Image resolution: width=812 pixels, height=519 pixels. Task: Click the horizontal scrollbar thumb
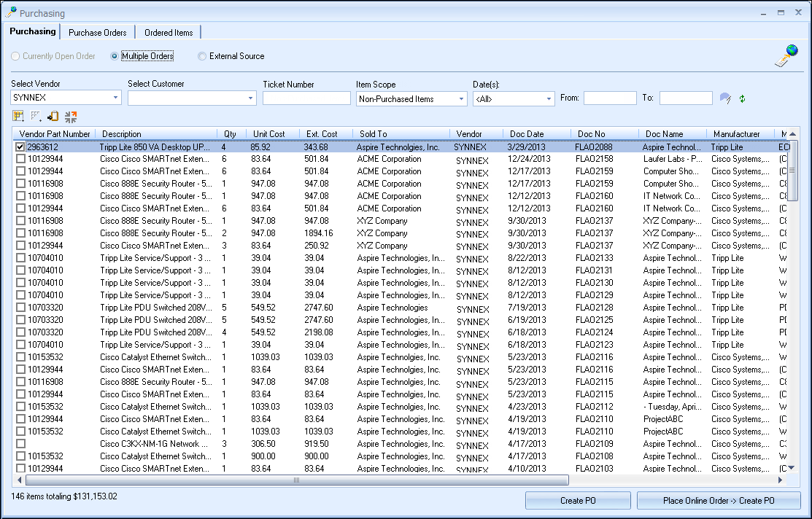click(297, 480)
